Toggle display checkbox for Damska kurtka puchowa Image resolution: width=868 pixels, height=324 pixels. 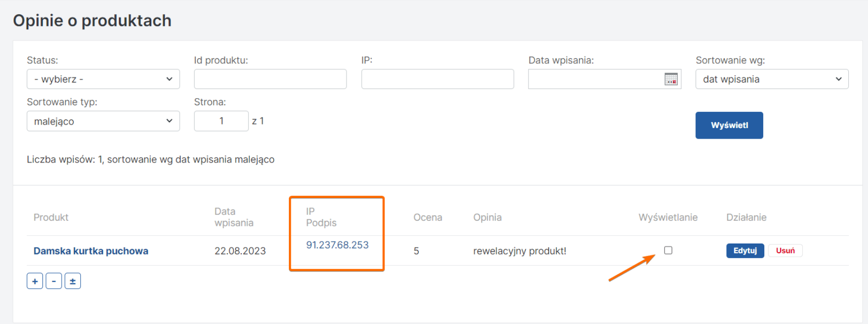click(x=668, y=250)
